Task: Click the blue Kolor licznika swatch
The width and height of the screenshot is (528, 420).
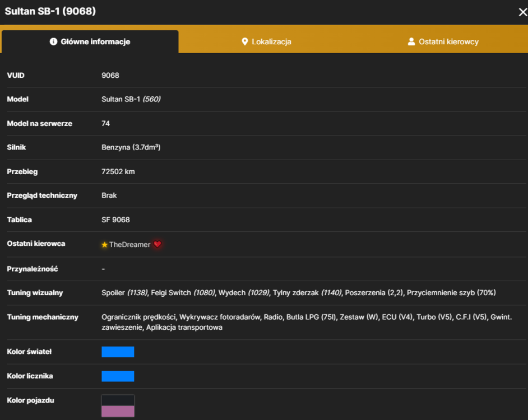Action: tap(118, 376)
